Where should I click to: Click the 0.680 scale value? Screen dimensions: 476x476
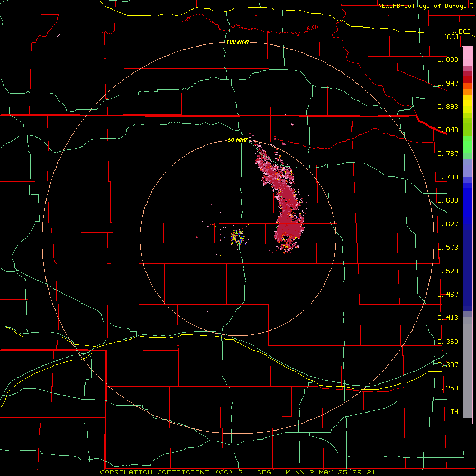pos(448,200)
